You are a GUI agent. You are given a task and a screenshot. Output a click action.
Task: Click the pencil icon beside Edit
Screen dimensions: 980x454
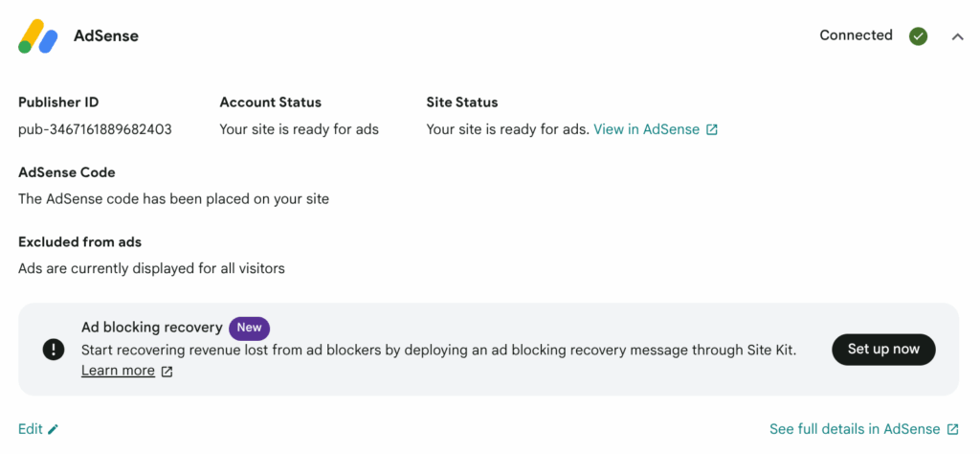pyautogui.click(x=54, y=429)
